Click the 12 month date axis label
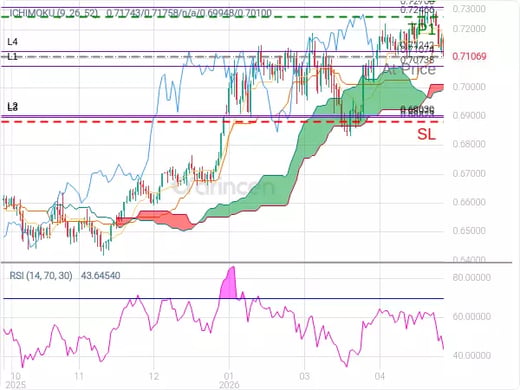520x390 pixels. point(154,376)
